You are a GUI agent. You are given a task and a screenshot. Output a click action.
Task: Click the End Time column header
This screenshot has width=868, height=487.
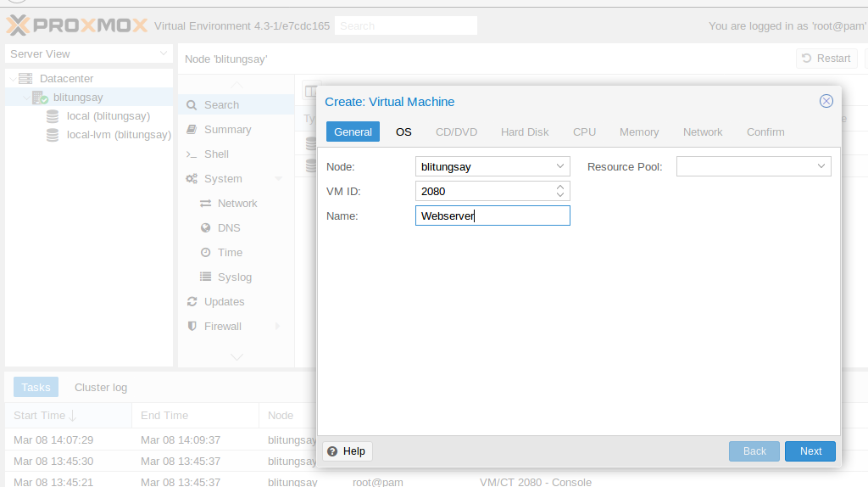196,416
